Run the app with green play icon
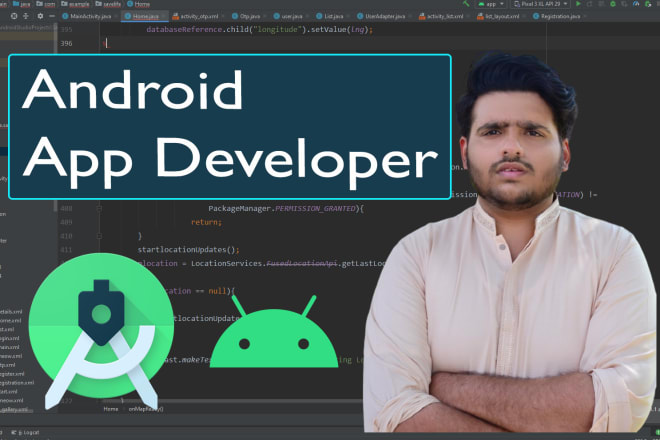The image size is (660, 440). (578, 4)
